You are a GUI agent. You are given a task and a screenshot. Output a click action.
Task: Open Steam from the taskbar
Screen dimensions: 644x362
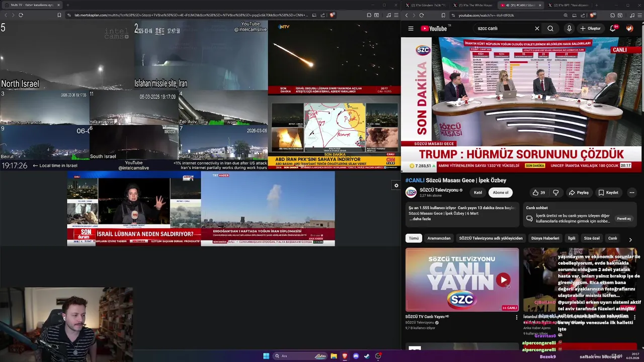(x=367, y=356)
